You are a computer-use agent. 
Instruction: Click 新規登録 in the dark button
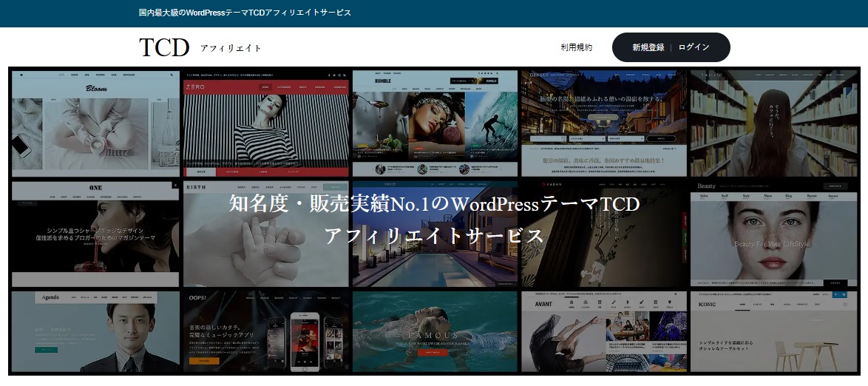point(648,47)
